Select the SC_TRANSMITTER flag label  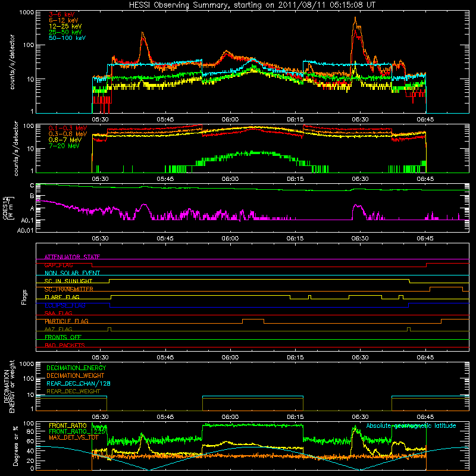click(x=68, y=289)
